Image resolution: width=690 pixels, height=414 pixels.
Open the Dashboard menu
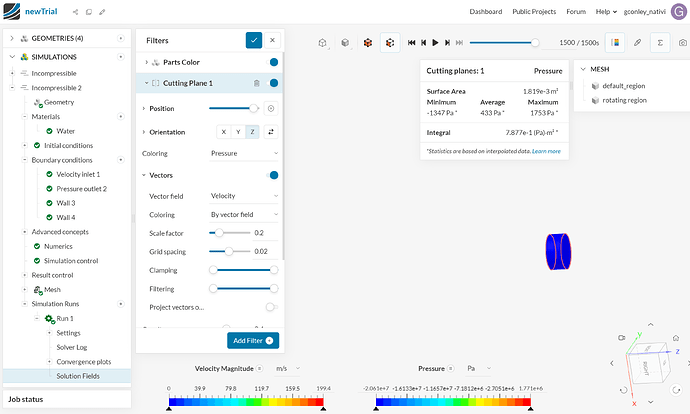[x=485, y=12]
